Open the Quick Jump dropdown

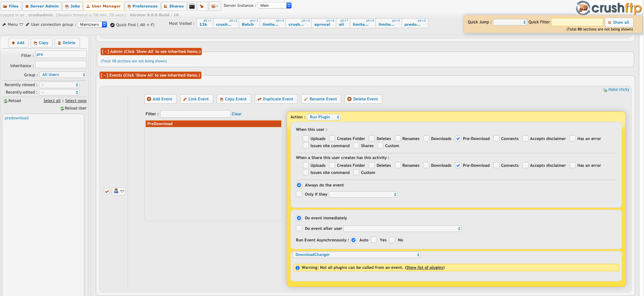(x=510, y=22)
